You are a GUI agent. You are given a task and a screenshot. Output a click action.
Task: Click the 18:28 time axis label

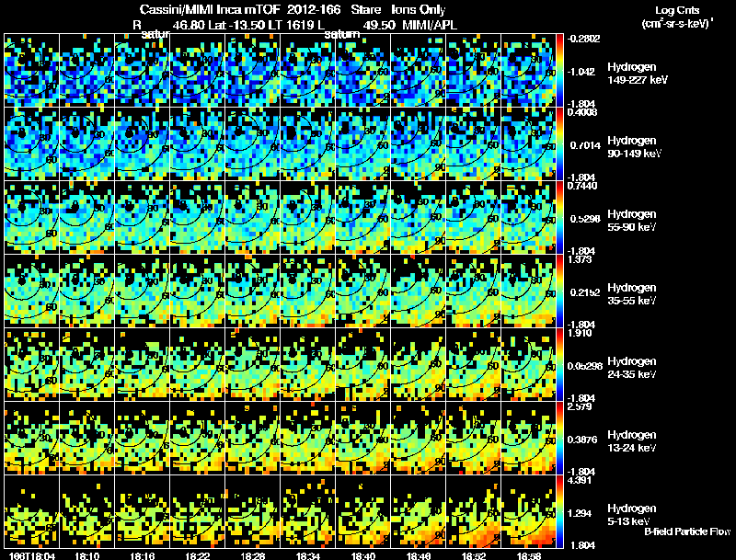[252, 555]
